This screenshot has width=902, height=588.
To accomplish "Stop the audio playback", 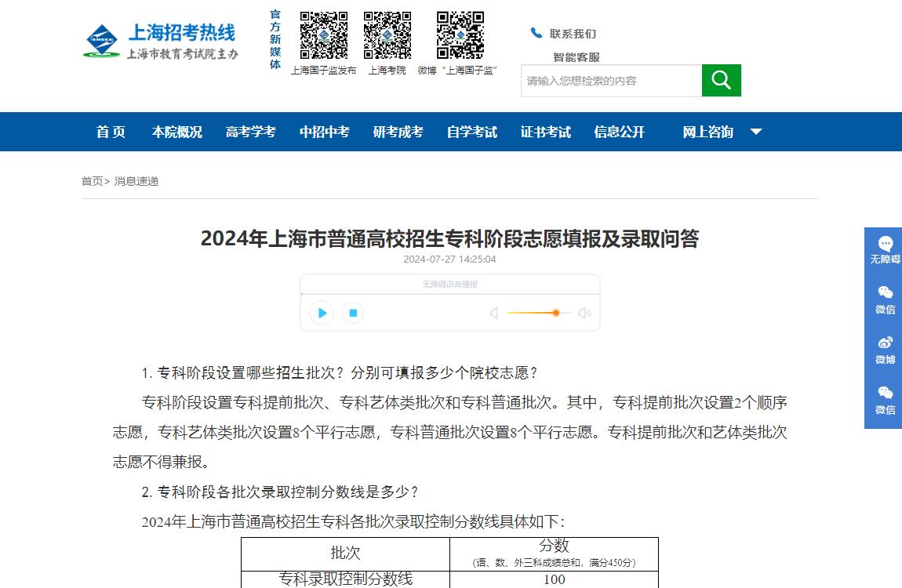I will click(x=352, y=313).
